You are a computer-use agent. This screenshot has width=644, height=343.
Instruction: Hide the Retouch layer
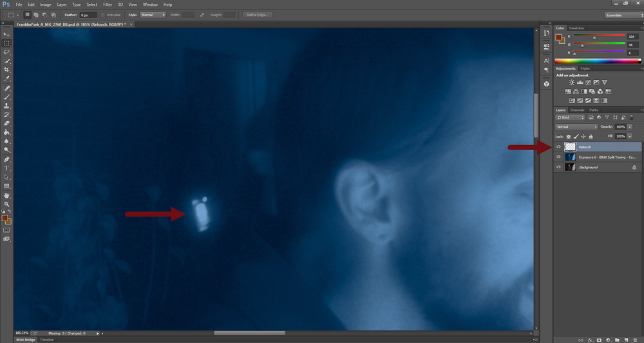point(558,147)
